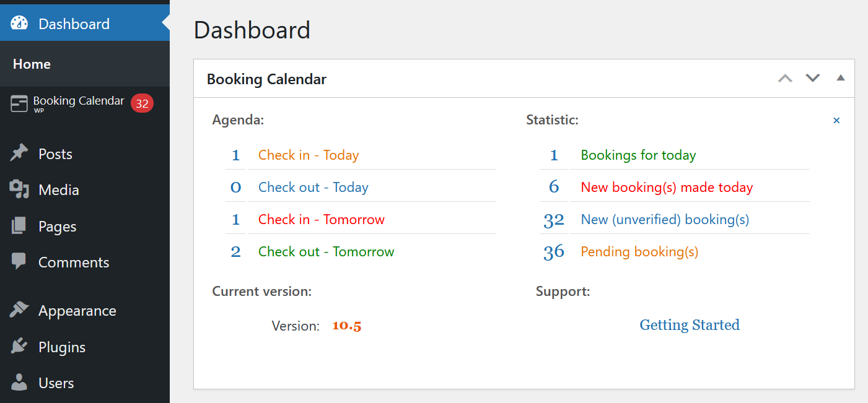This screenshot has width=868, height=403.
Task: Click the Booking Calendar sidebar icon
Action: [x=19, y=103]
